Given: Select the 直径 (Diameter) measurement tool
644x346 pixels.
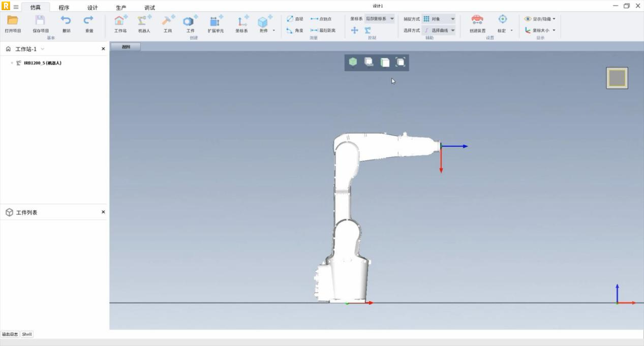Looking at the screenshot, I should pos(295,19).
